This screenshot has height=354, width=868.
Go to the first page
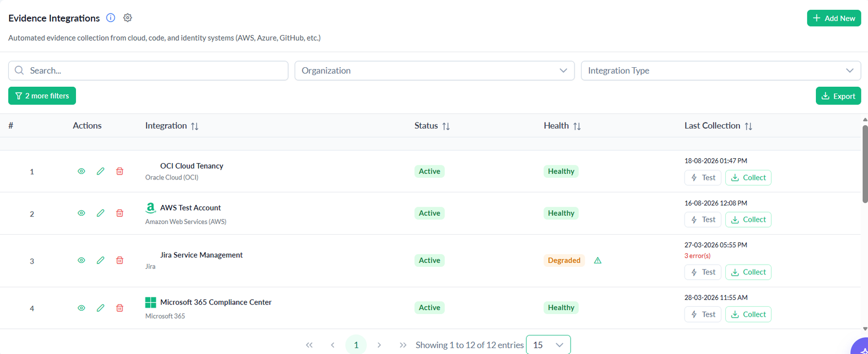click(x=309, y=345)
